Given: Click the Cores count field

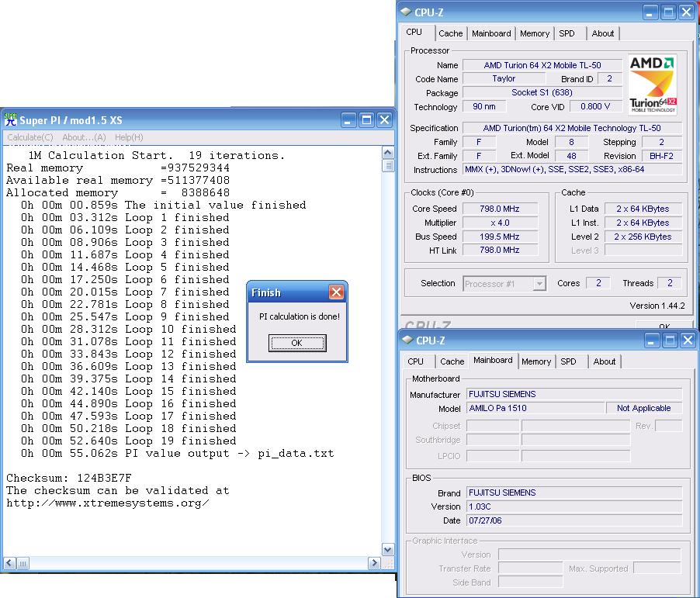Looking at the screenshot, I should [598, 283].
